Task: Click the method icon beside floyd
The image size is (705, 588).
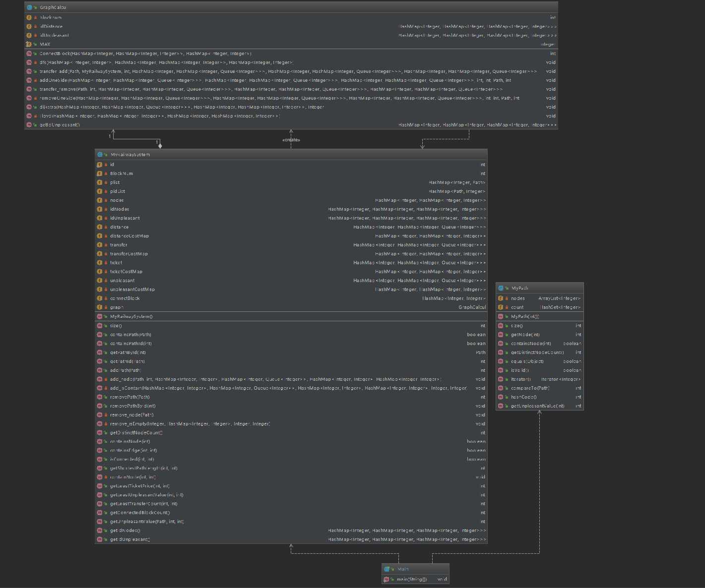Action: click(29, 116)
